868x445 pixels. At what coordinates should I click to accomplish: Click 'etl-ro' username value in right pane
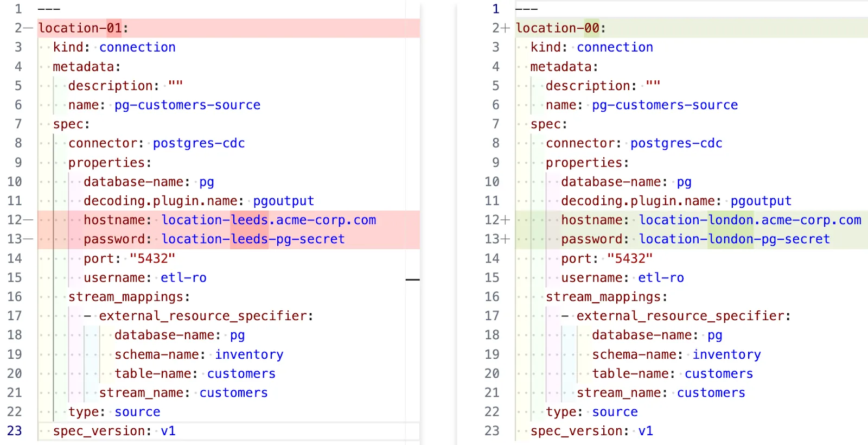click(x=661, y=278)
